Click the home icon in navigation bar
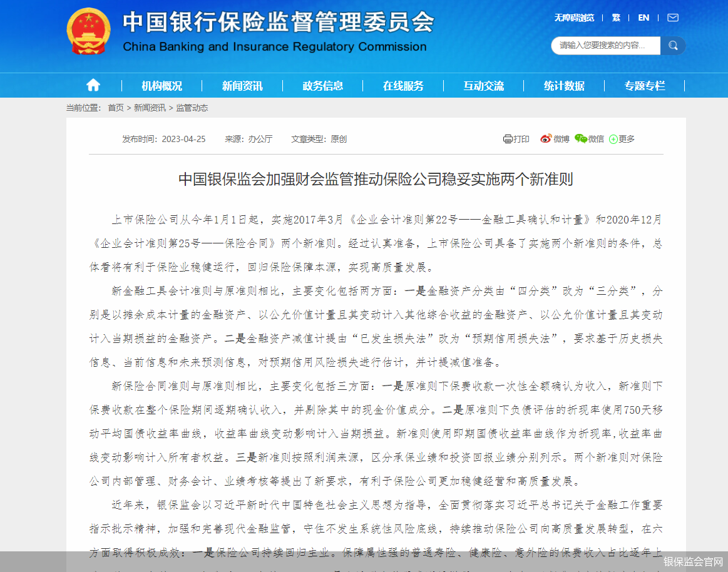 (93, 85)
